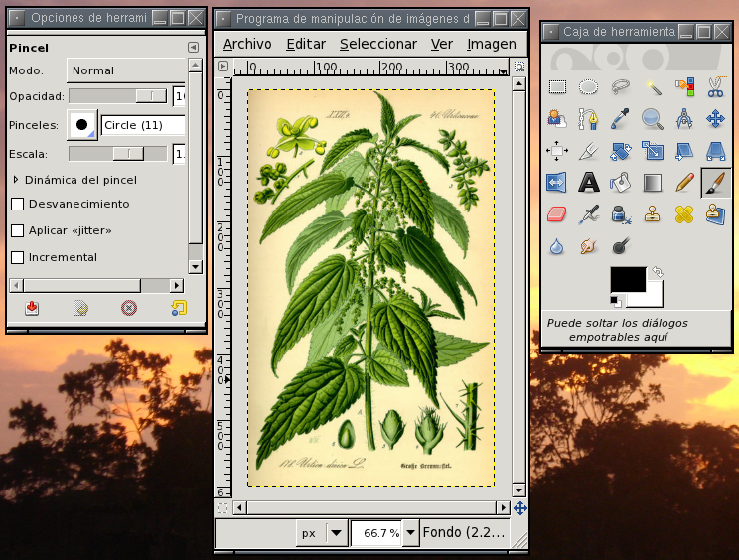Select the Ellipse Select tool
Image resolution: width=739 pixels, height=560 pixels.
pyautogui.click(x=589, y=87)
